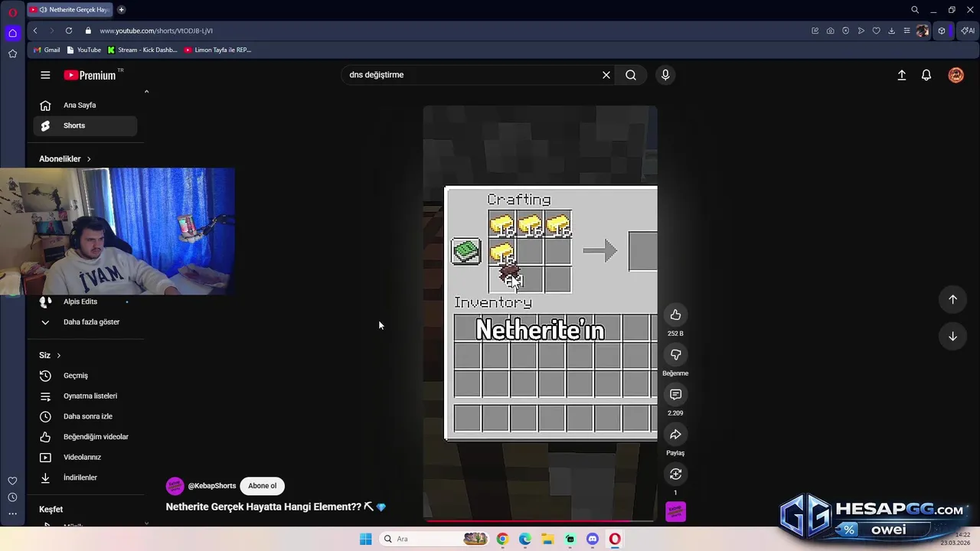Open the channel sound thumbnail below remix

tap(675, 512)
